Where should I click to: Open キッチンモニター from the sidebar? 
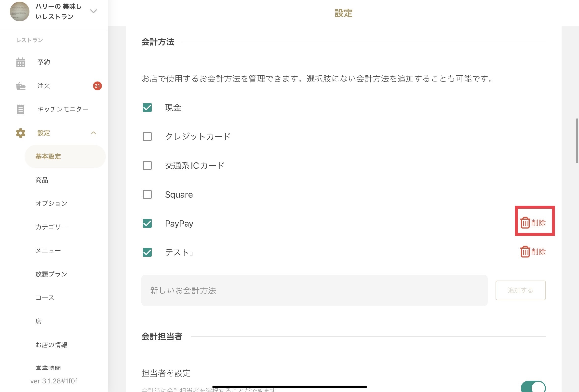point(63,109)
